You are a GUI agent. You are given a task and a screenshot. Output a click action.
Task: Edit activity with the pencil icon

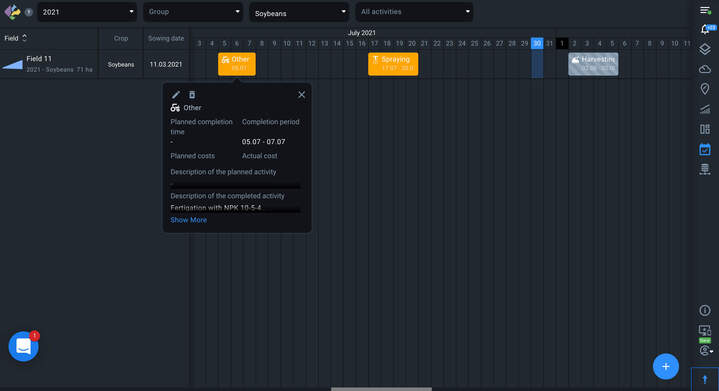click(x=176, y=95)
